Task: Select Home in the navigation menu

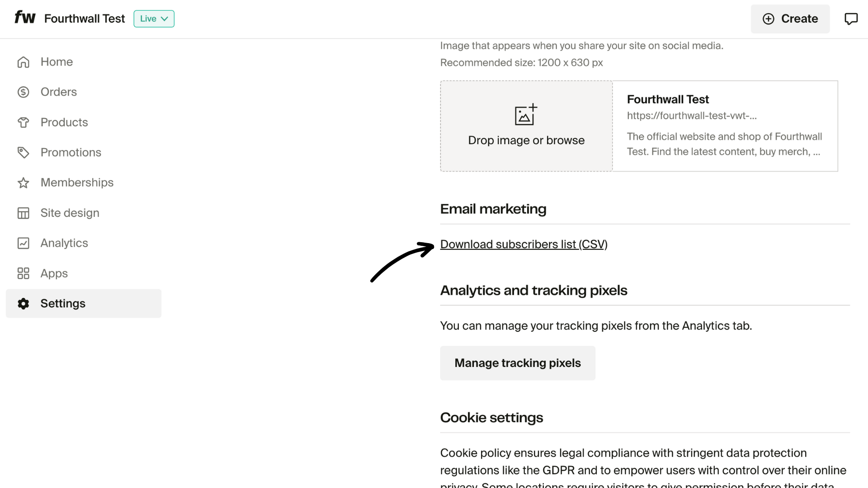Action: 57,61
